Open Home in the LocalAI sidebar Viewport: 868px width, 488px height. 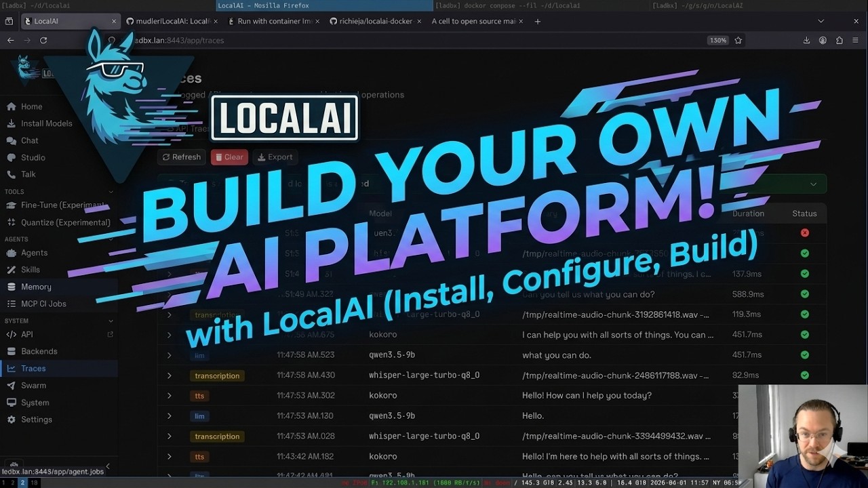(31, 106)
